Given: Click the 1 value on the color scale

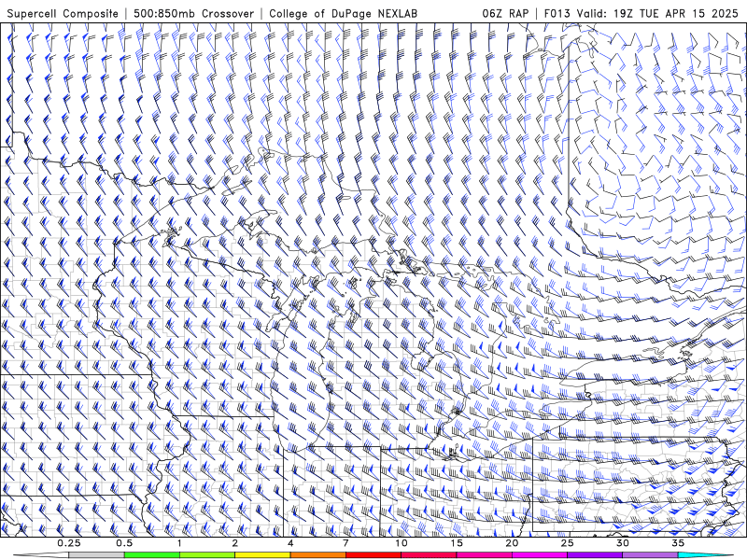Looking at the screenshot, I should tap(179, 543).
